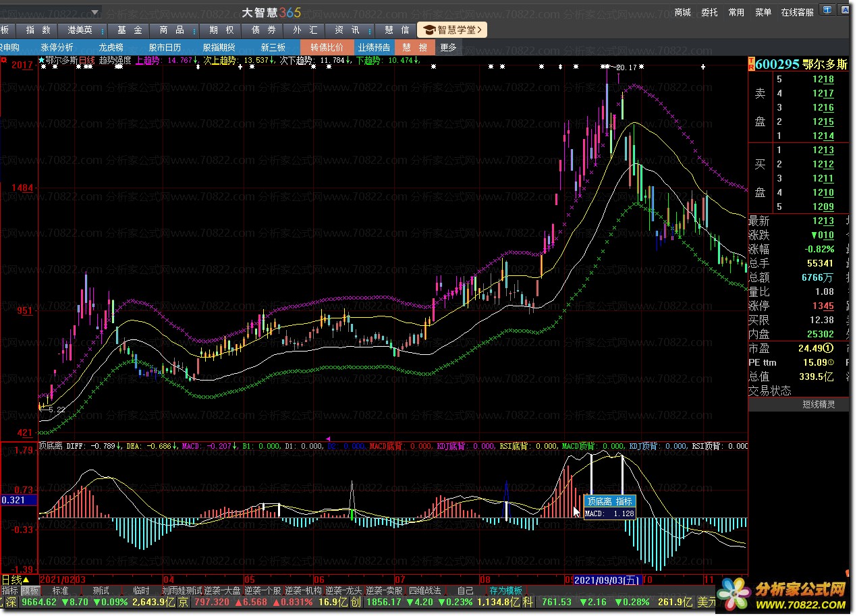Image resolution: width=857 pixels, height=616 pixels.
Task: Switch to 指标 bottom tab
Action: pyautogui.click(x=10, y=591)
